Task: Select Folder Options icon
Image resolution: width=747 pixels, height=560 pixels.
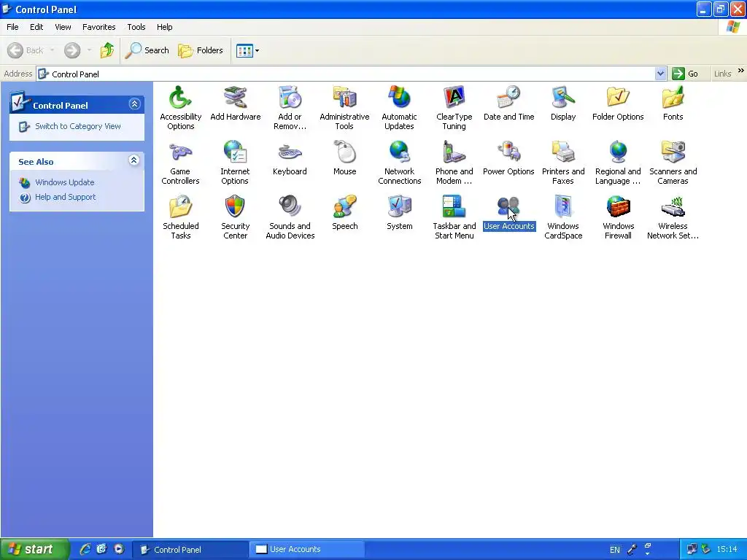Action: [618, 104]
